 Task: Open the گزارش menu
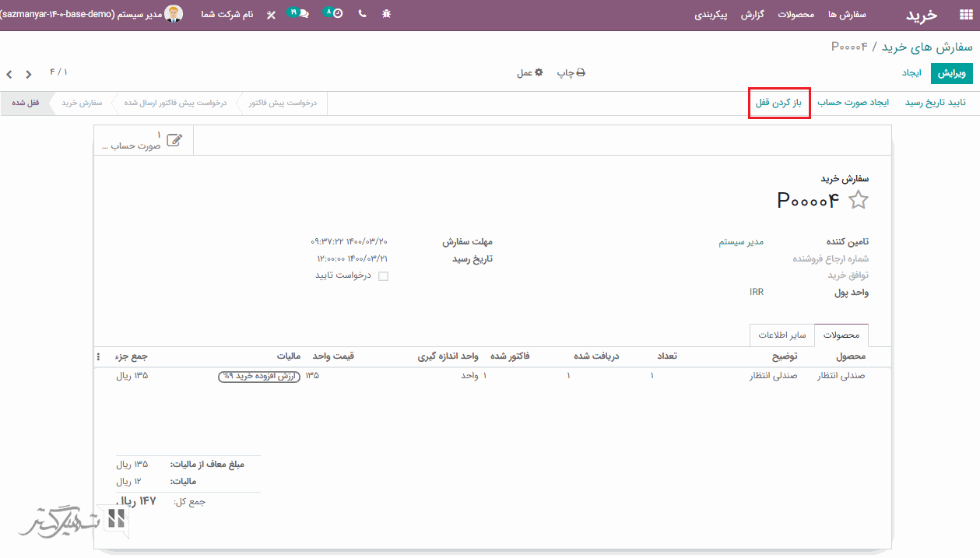(x=752, y=15)
